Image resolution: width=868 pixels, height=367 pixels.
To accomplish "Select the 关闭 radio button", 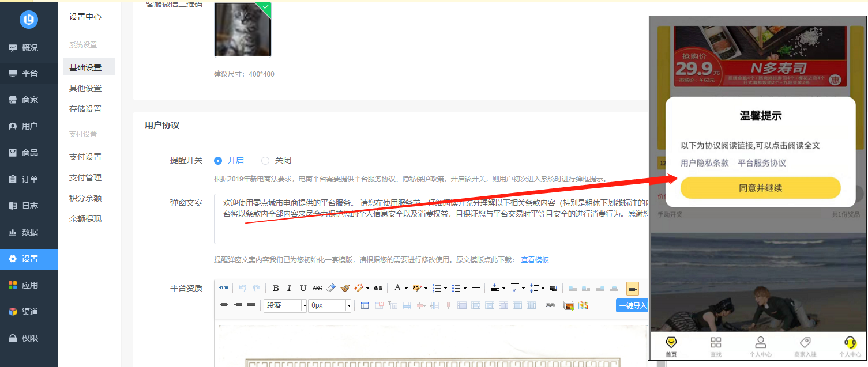I will 265,161.
